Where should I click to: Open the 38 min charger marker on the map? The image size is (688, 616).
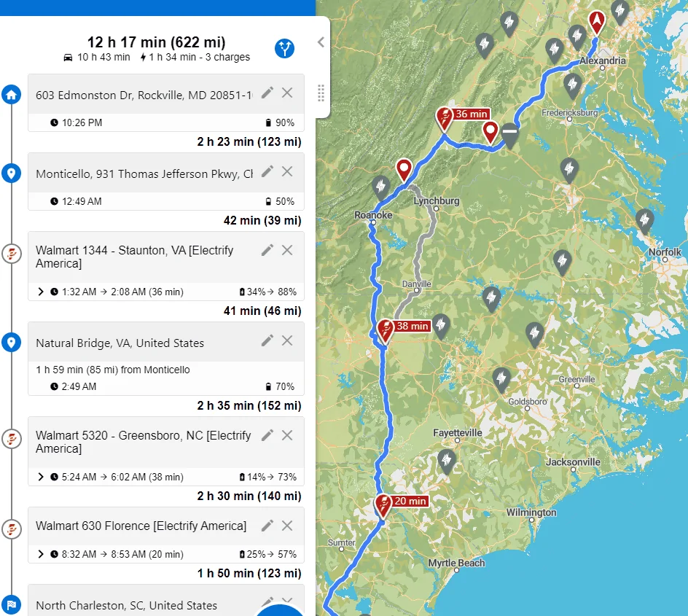pos(386,330)
